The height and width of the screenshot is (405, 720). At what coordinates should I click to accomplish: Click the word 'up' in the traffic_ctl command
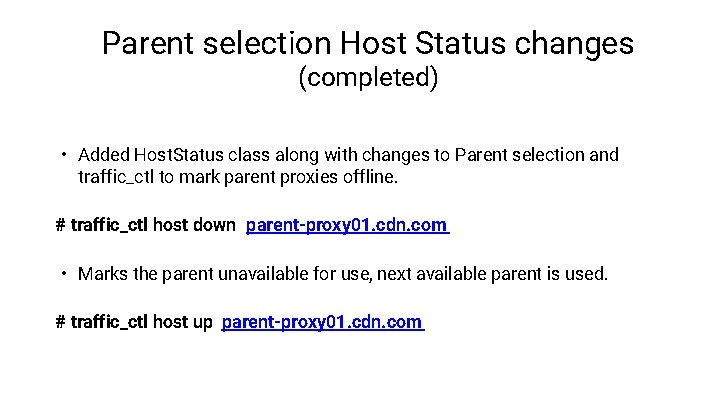202,322
